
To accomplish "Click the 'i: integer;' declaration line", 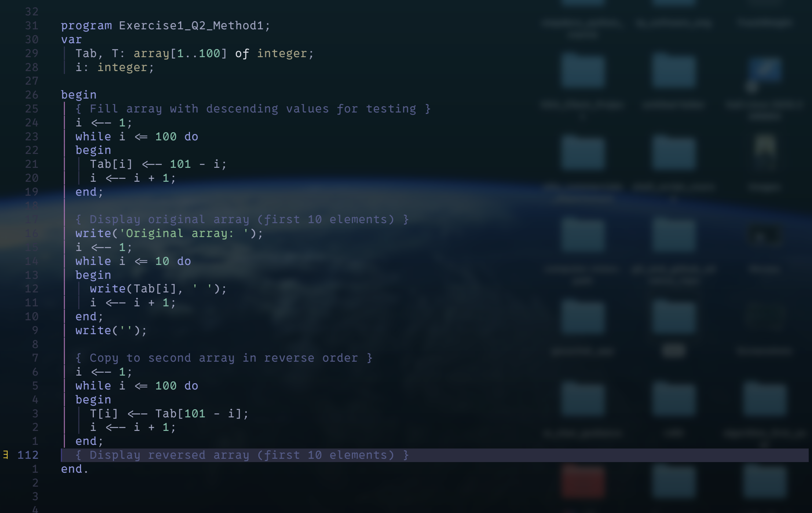I will coord(114,67).
